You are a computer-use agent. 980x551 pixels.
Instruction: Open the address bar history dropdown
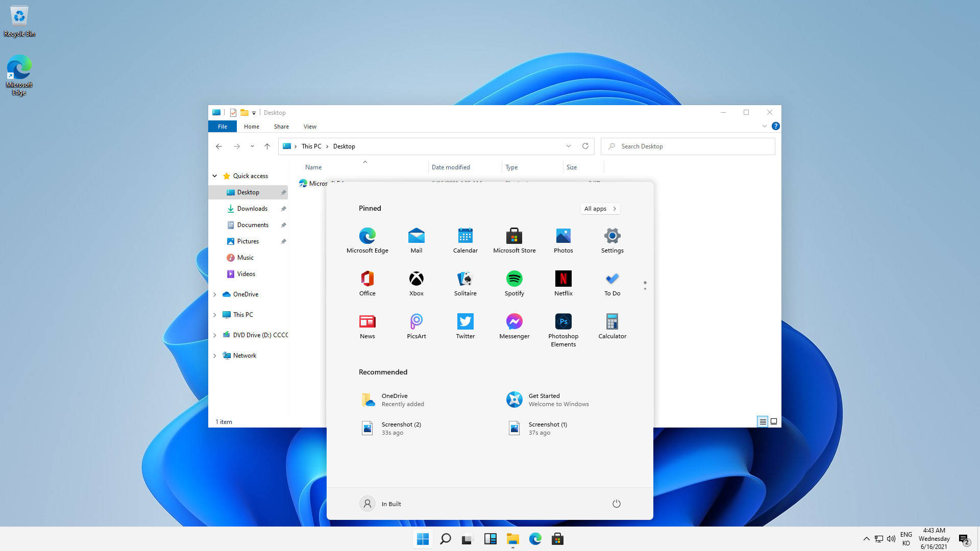click(568, 146)
